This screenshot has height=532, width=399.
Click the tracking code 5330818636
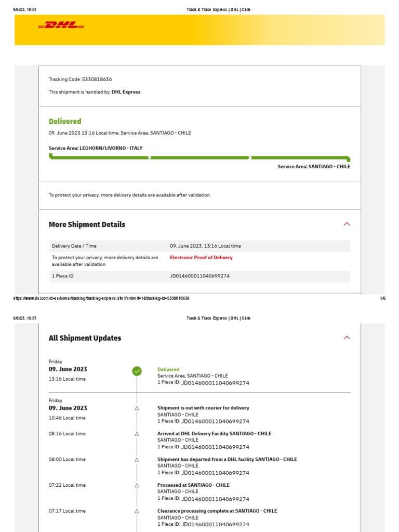pos(97,79)
